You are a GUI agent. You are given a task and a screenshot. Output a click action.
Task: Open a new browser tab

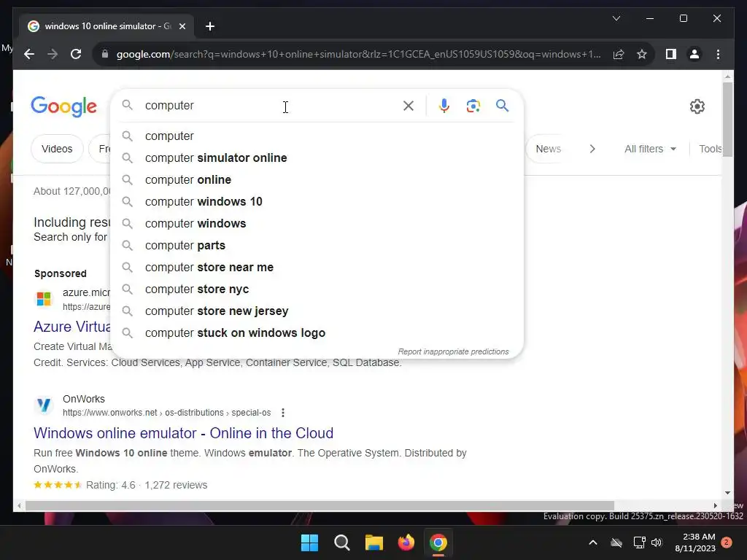[x=210, y=26]
